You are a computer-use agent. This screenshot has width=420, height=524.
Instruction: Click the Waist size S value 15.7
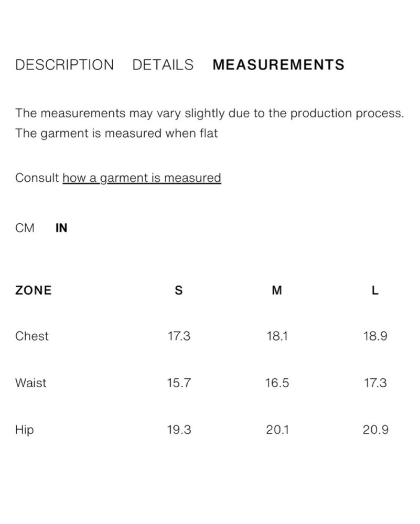tap(179, 383)
